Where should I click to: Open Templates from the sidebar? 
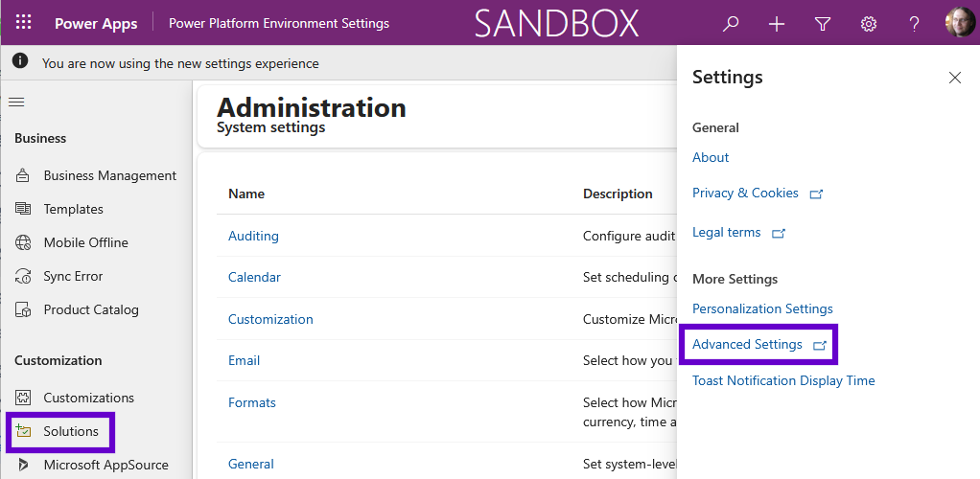point(73,209)
